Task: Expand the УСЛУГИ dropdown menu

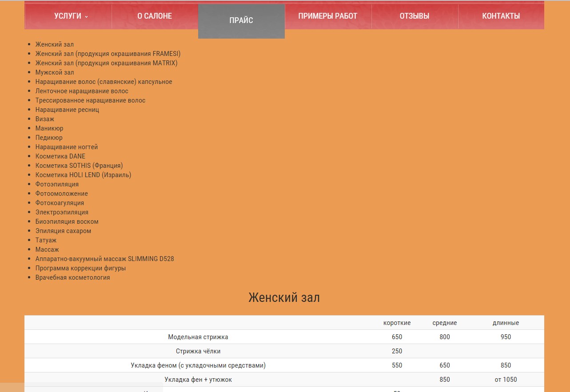Action: pyautogui.click(x=70, y=16)
